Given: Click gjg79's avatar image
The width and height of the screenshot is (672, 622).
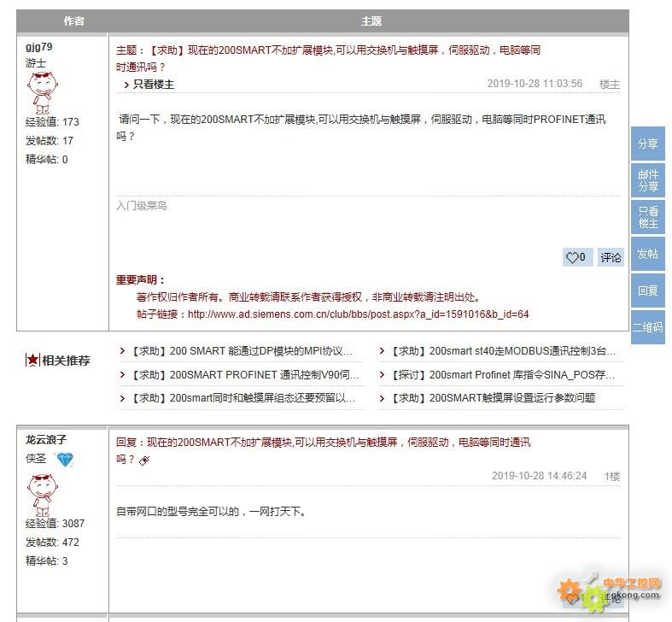Looking at the screenshot, I should coord(42,92).
